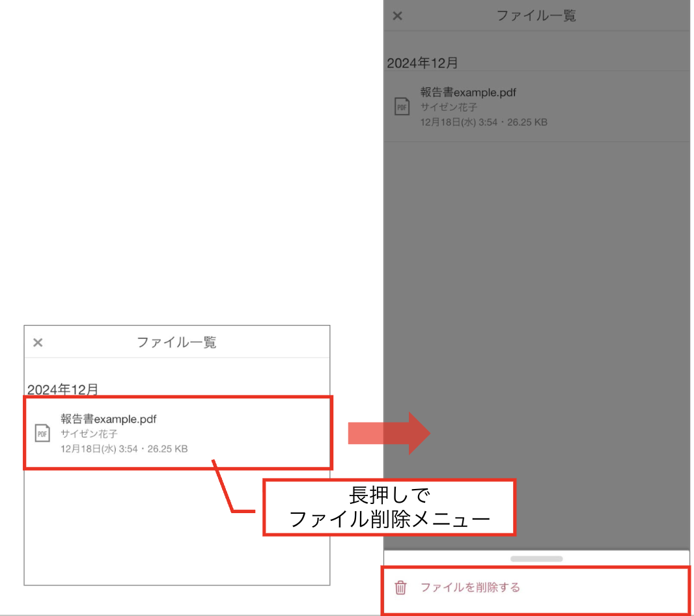
Task: Close the dimmed right ファイル一覧 screen with X
Action: tap(398, 16)
